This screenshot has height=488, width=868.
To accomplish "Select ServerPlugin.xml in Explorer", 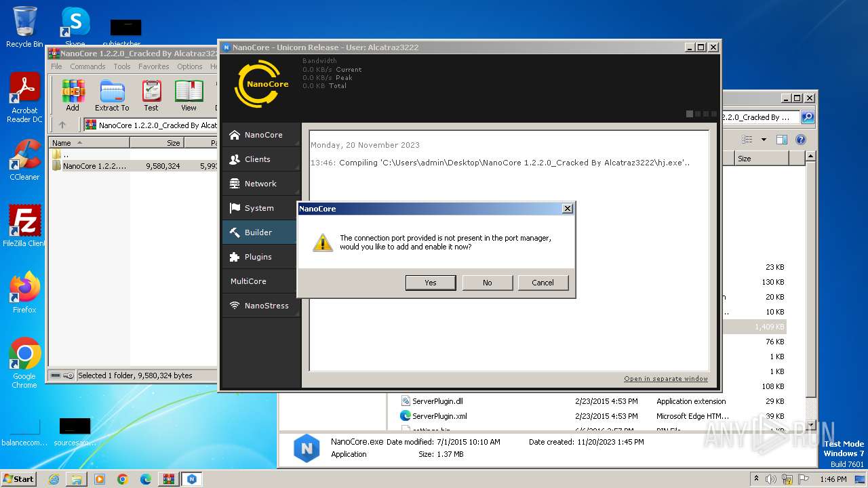I will click(439, 416).
